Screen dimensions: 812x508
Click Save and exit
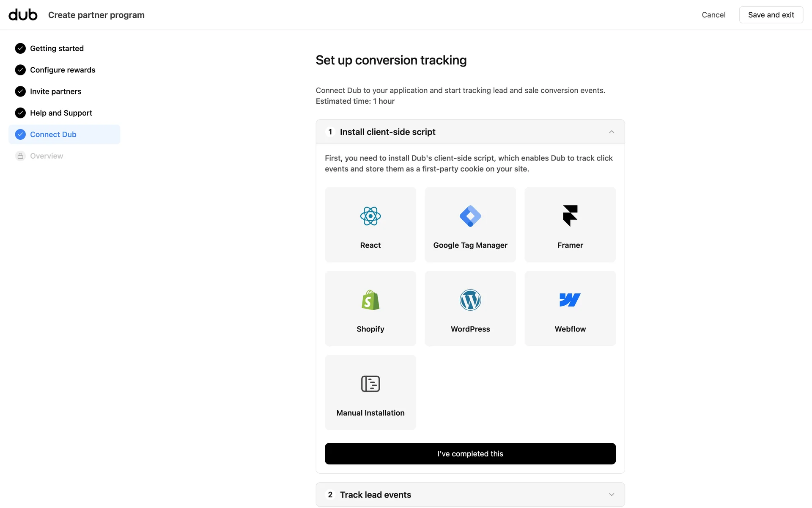click(x=771, y=15)
